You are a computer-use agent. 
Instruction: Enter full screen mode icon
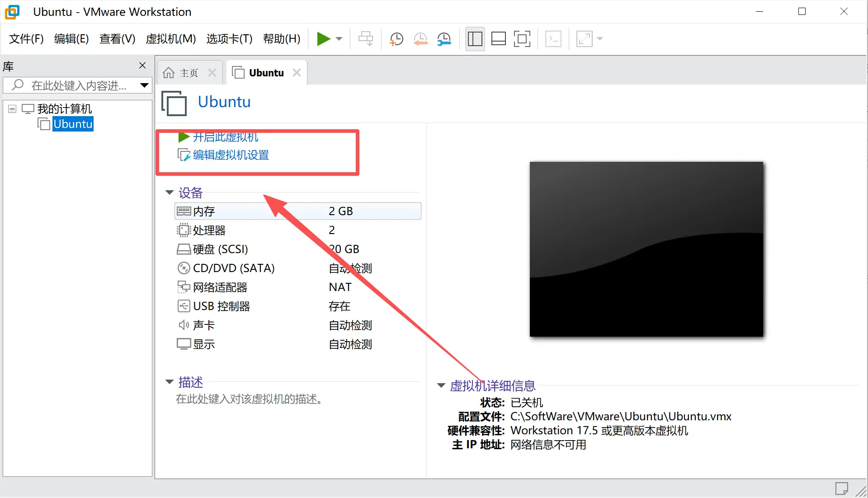(x=522, y=39)
